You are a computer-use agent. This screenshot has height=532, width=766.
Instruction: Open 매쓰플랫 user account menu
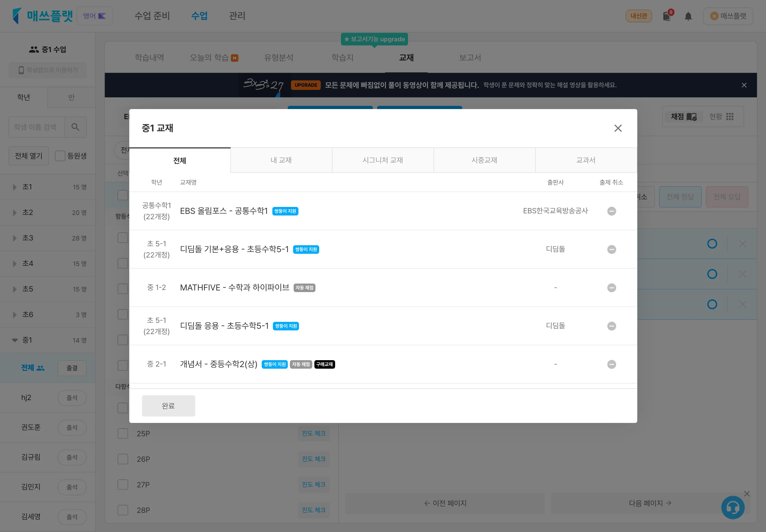pyautogui.click(x=728, y=16)
